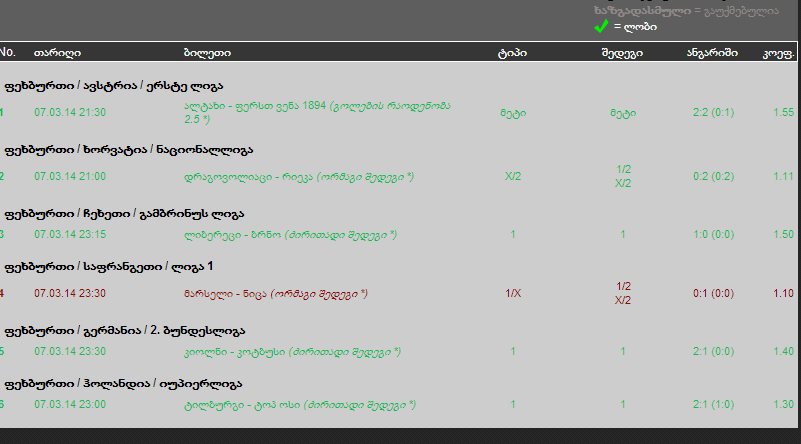The height and width of the screenshot is (444, 801).
Task: Click odds value '1.30'
Action: pos(784,405)
